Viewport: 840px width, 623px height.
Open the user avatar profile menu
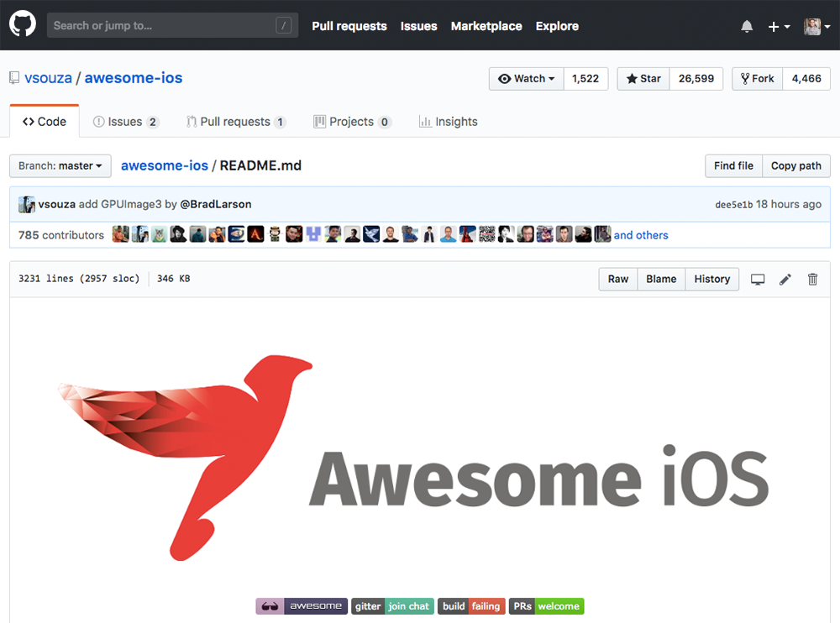(x=817, y=26)
